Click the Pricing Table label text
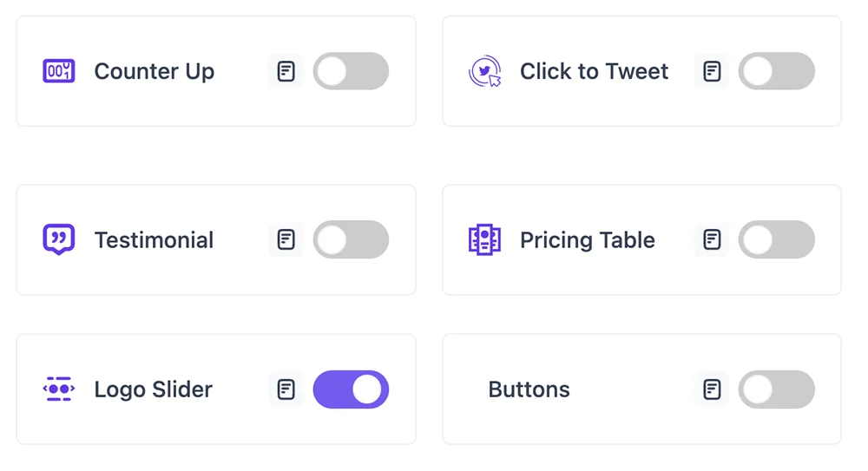Screen dimensions: 868x471 [x=588, y=240]
